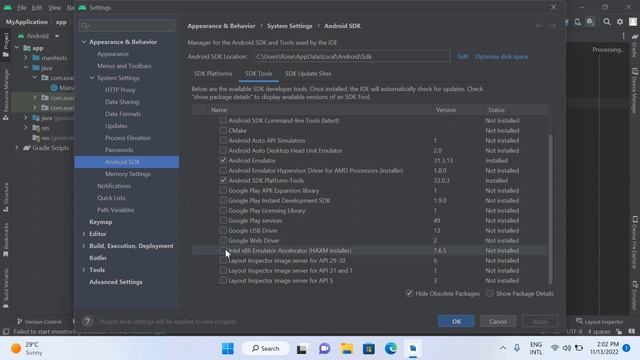Open File Explorer from the taskbar

347,349
